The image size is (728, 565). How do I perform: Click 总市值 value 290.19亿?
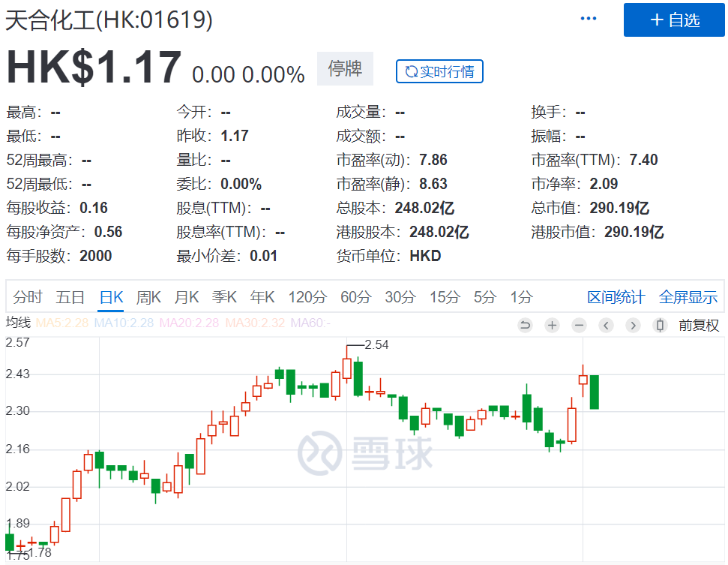coord(619,208)
